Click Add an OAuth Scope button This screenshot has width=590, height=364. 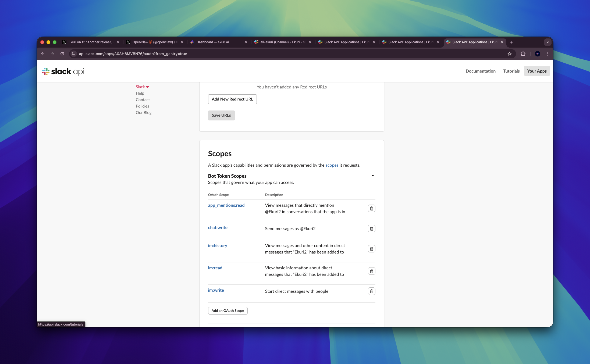228,311
